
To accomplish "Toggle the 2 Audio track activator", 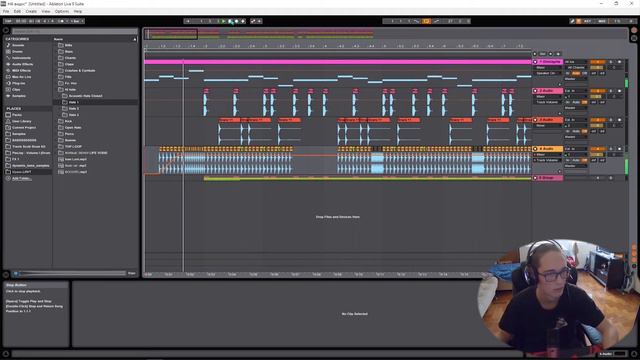I will coord(597,91).
